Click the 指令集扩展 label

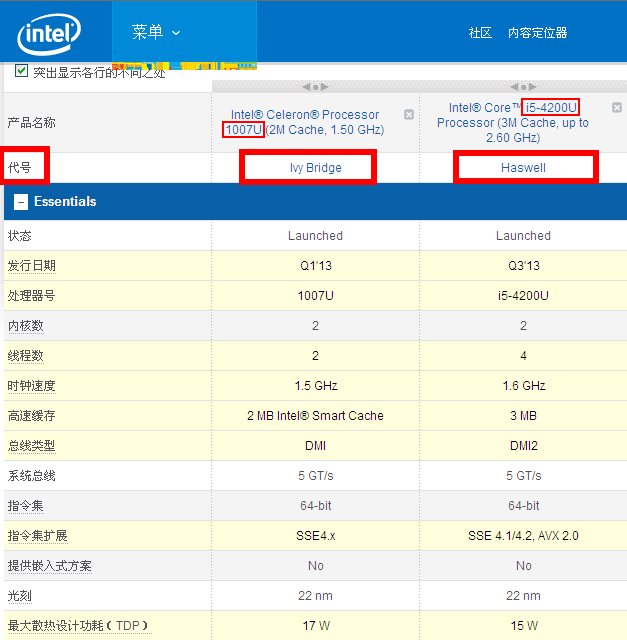point(38,536)
